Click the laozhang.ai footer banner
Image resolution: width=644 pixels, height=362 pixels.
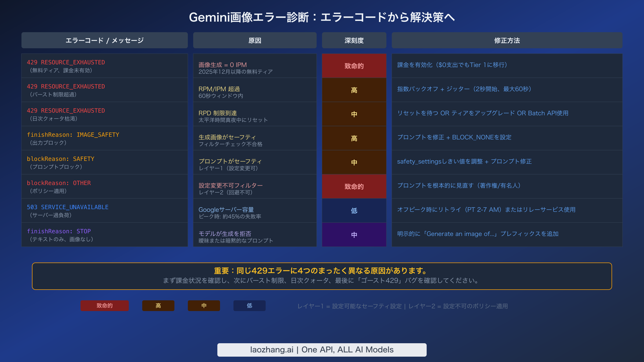click(322, 349)
